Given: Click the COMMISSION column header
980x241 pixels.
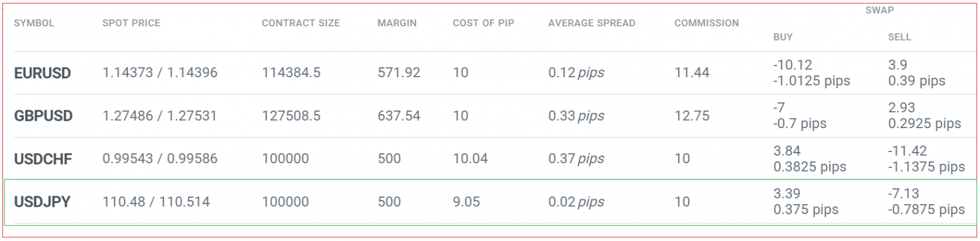Looking at the screenshot, I should 706,23.
